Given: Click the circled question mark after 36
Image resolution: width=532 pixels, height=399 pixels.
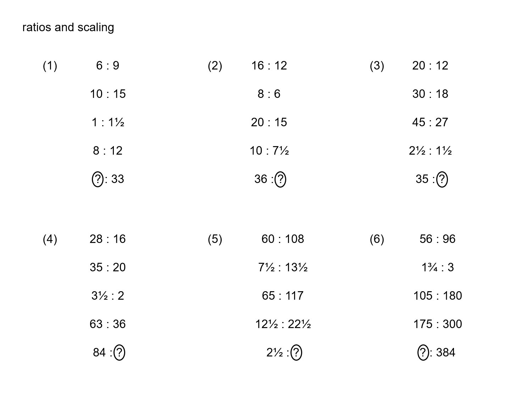Looking at the screenshot, I should pyautogui.click(x=280, y=179).
